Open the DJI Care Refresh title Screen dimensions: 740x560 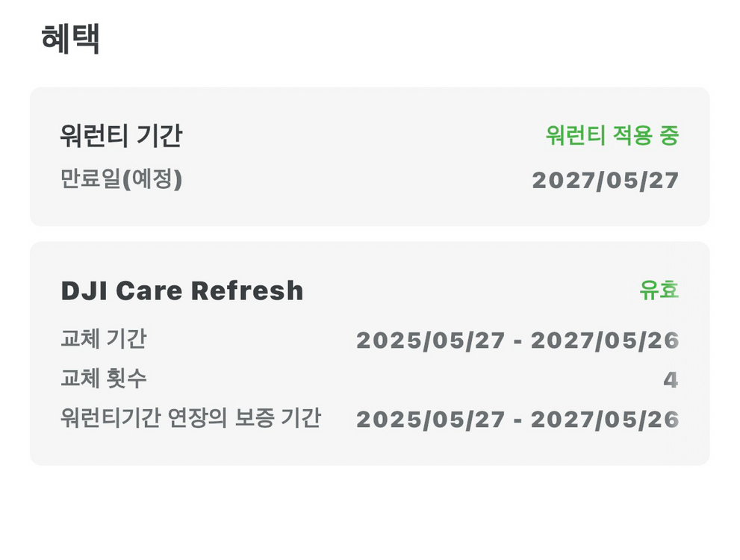181,290
